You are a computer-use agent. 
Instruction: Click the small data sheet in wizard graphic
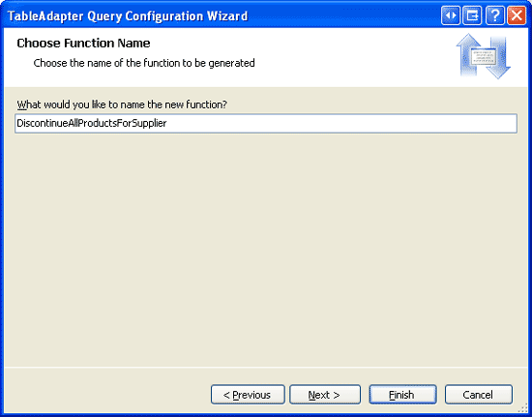point(484,57)
